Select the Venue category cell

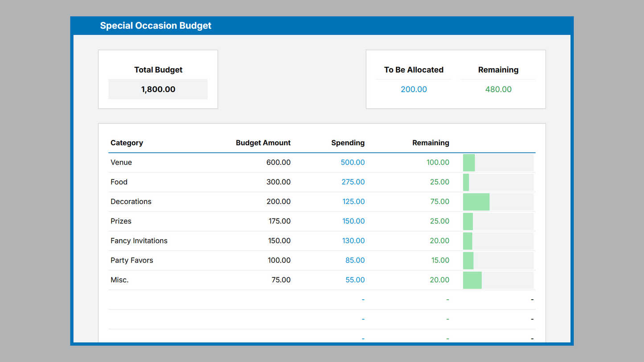[x=121, y=163]
